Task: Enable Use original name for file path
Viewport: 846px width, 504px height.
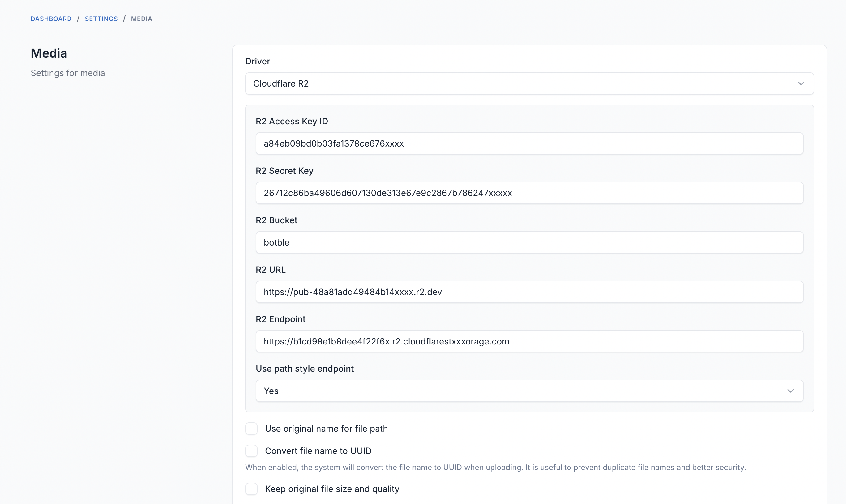Action: [251, 428]
